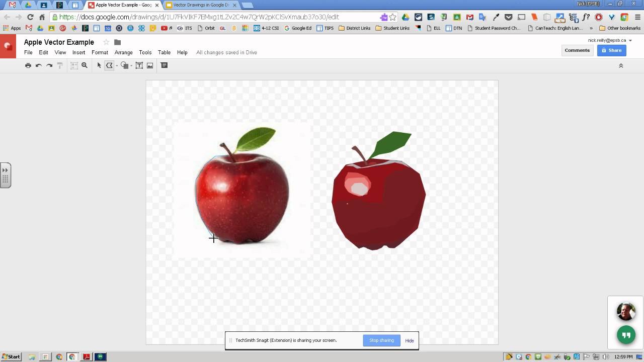
Task: Show more bookmarks with double arrow
Action: pyautogui.click(x=591, y=28)
